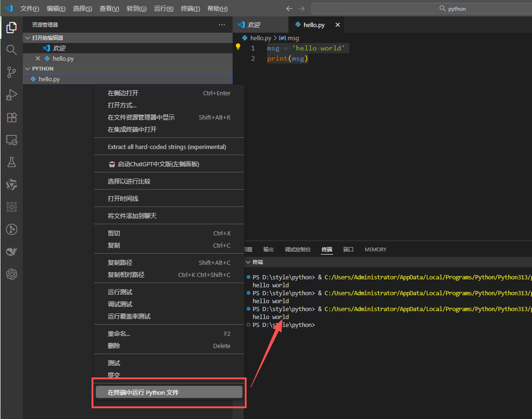Collapse the 打开的编辑器 section
532x419 pixels.
(28, 38)
